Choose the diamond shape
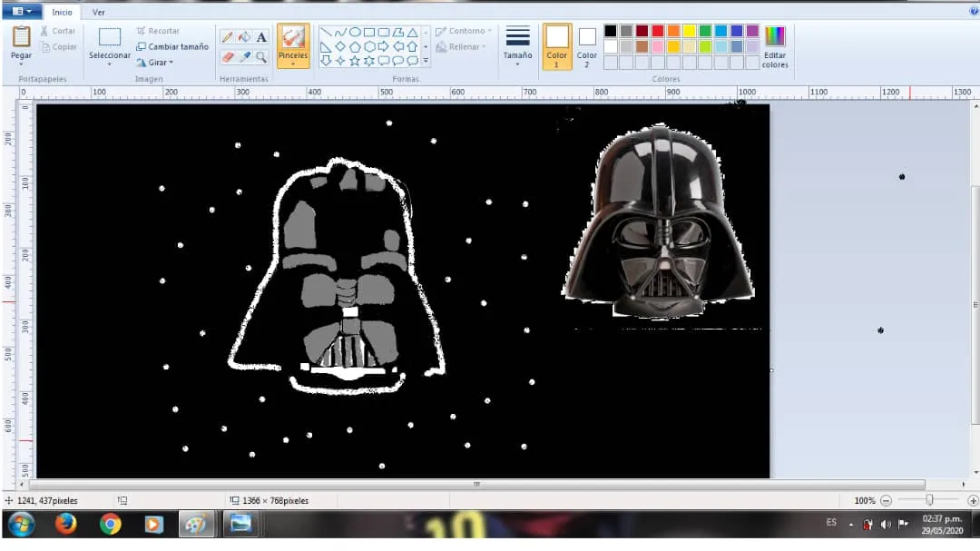Image resolution: width=980 pixels, height=551 pixels. 340,46
